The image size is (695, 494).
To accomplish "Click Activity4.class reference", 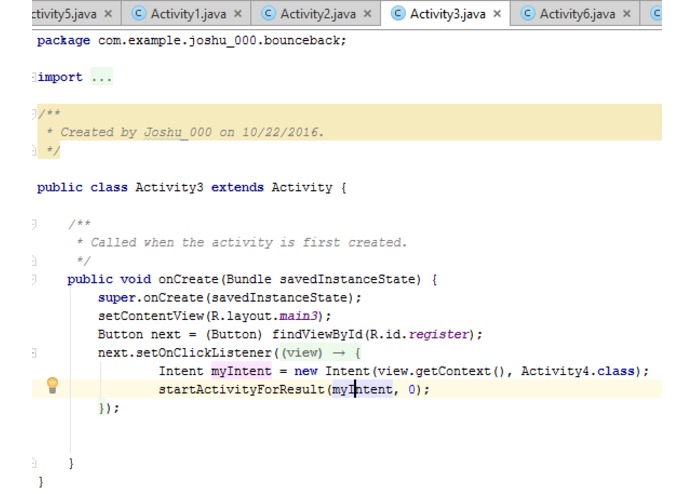I will coord(578,371).
